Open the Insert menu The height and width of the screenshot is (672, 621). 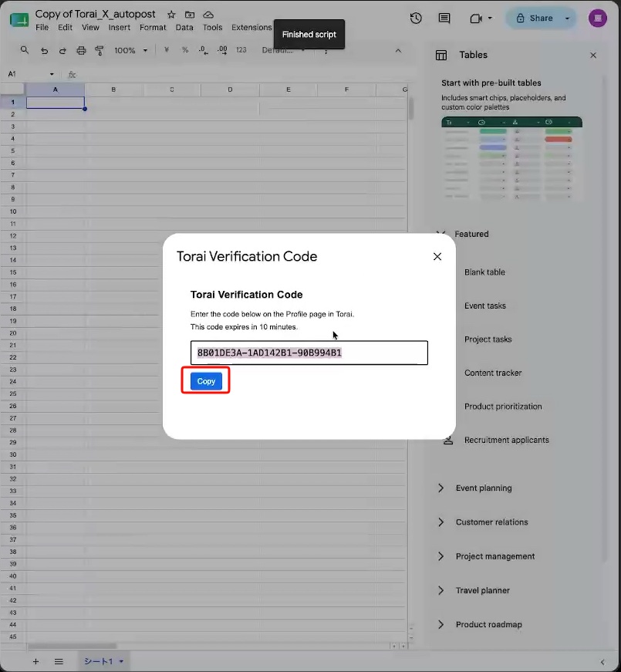coord(119,28)
